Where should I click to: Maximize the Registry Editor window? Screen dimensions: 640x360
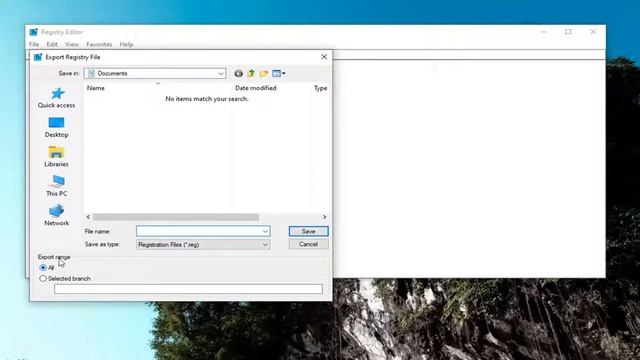[568, 32]
